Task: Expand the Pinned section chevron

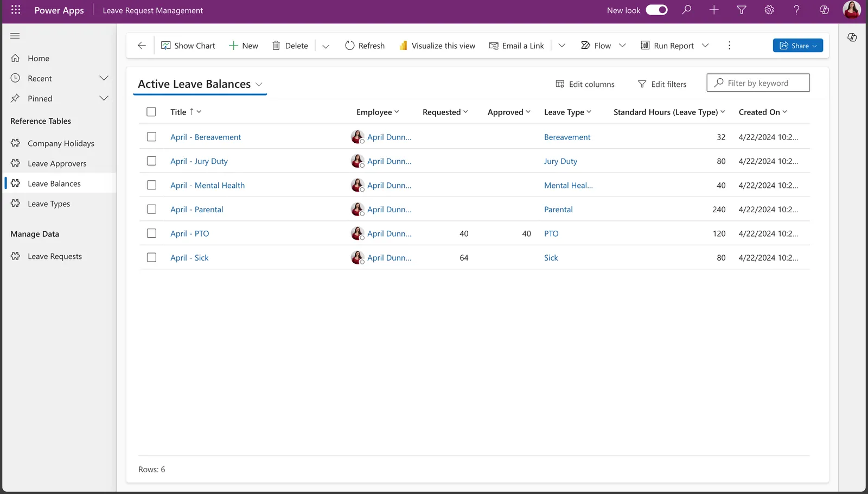Action: 104,98
